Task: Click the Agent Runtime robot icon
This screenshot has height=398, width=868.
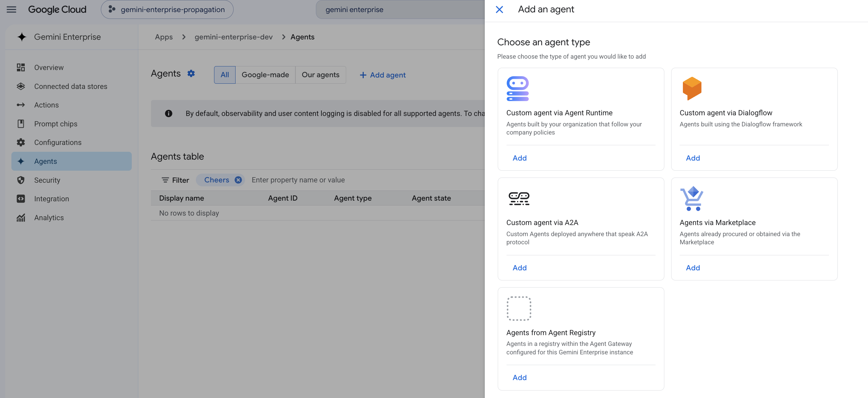Action: coord(518,89)
